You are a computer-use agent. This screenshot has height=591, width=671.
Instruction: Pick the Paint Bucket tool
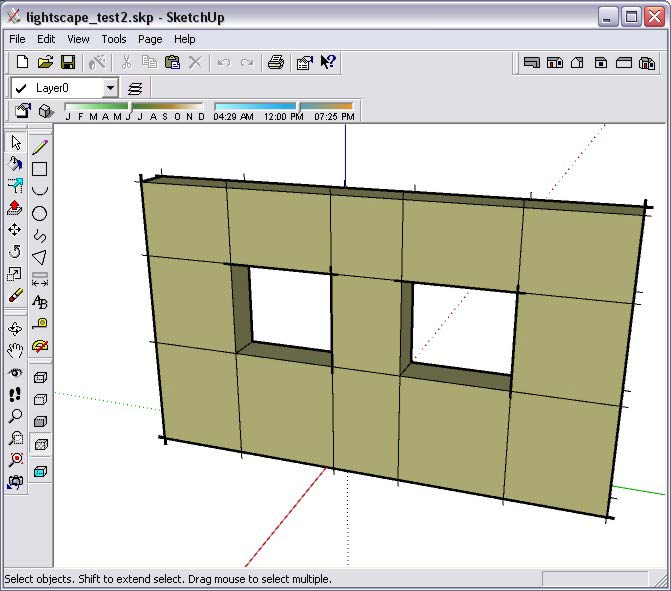pyautogui.click(x=15, y=164)
